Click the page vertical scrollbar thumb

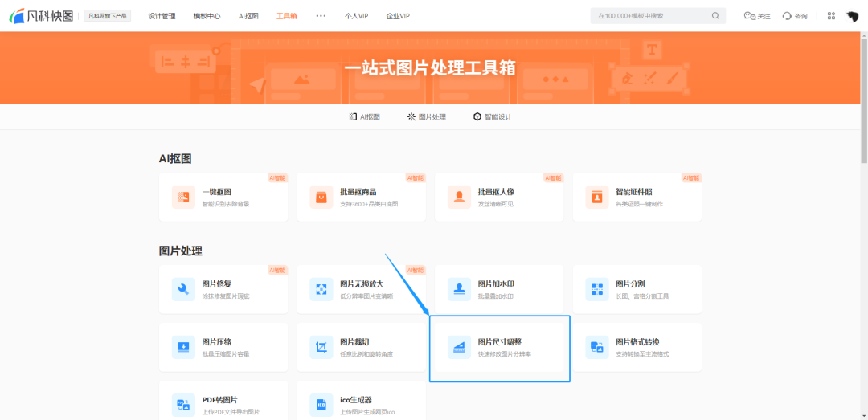point(863,100)
